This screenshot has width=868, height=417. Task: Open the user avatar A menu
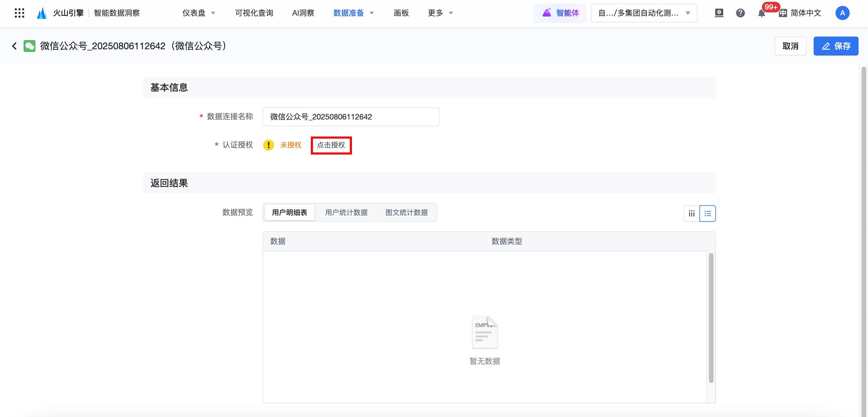[x=842, y=13]
